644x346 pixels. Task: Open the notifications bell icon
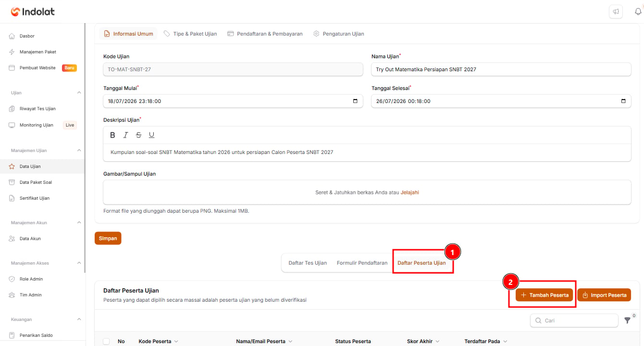[638, 12]
